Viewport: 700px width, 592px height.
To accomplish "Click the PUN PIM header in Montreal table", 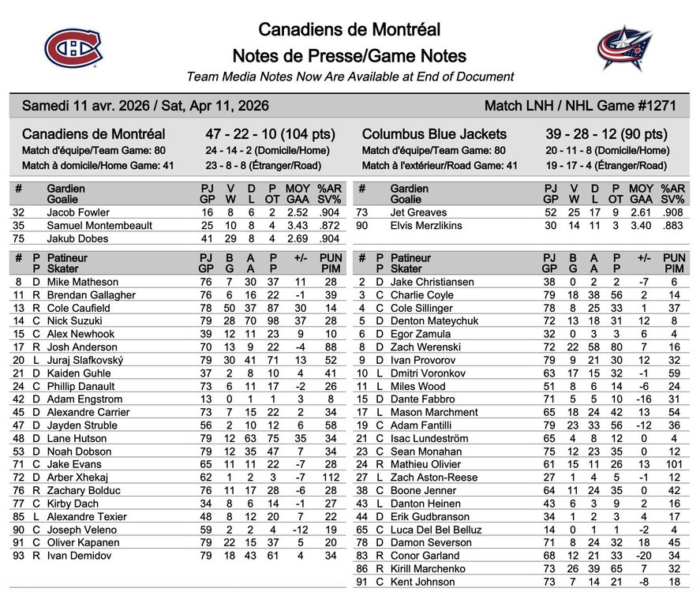I will click(x=331, y=264).
